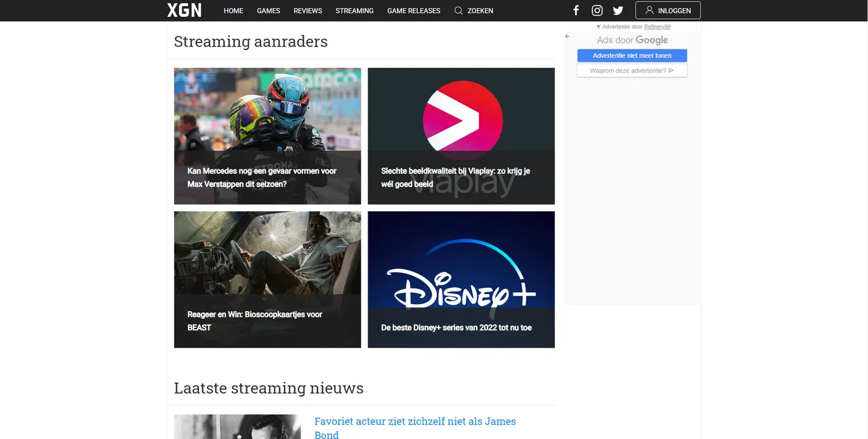Click 'De beste Disney+ series van 2022' headline
This screenshot has height=439, width=868.
coord(456,328)
